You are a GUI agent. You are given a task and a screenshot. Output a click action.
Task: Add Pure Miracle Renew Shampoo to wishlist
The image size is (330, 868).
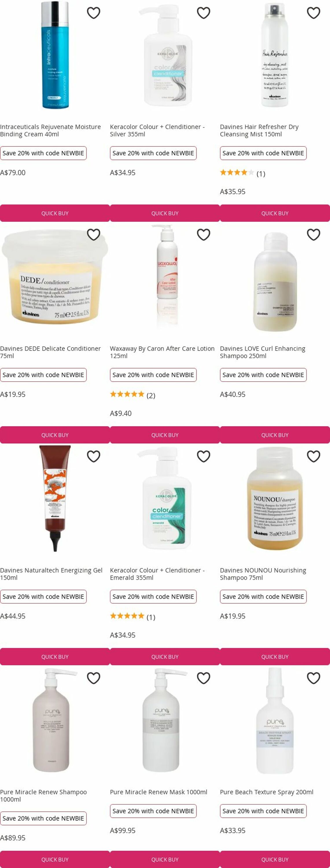pos(94,678)
